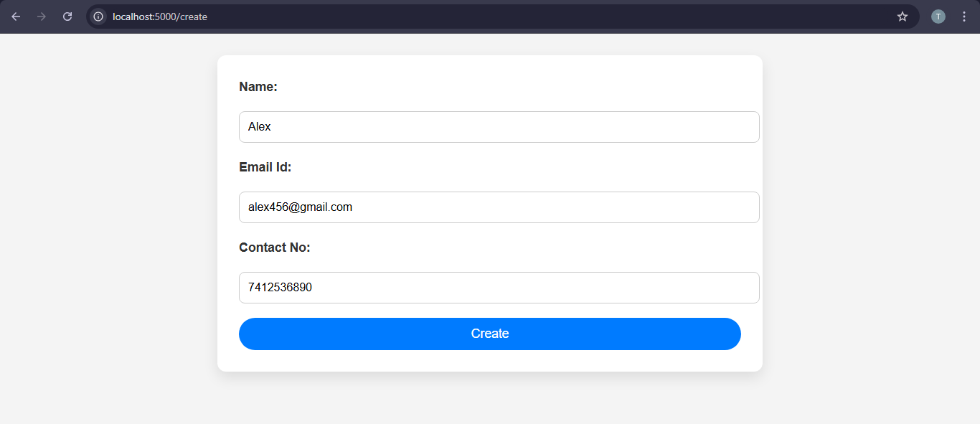Open the browser three-dot menu
Viewport: 980px width, 424px height.
pyautogui.click(x=964, y=17)
